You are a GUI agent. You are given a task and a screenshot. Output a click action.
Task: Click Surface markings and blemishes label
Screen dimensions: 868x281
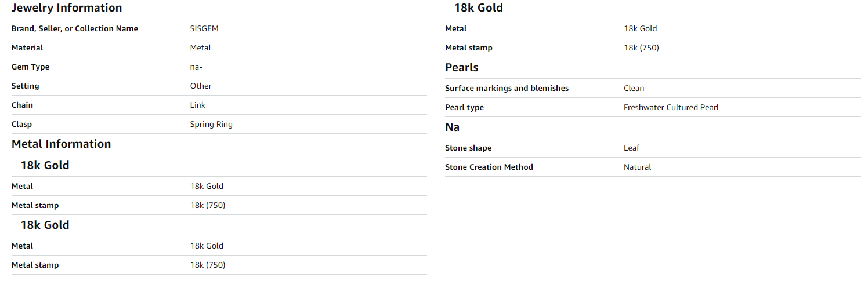click(507, 88)
